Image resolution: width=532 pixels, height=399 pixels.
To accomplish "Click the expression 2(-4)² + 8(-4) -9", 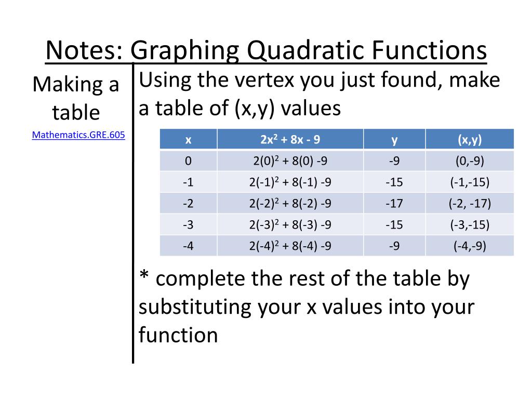I will [x=290, y=246].
